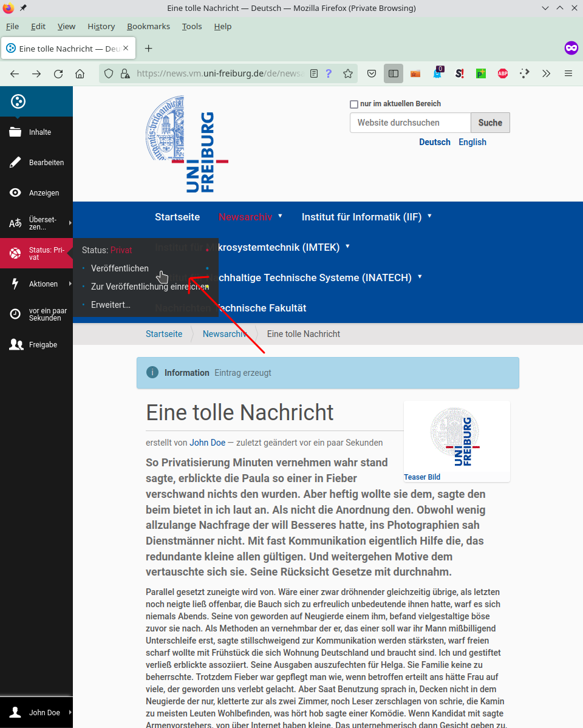Screen dimensions: 583x728
Task: Expand the INATECH navigation dropdown arrow
Action: click(x=420, y=277)
